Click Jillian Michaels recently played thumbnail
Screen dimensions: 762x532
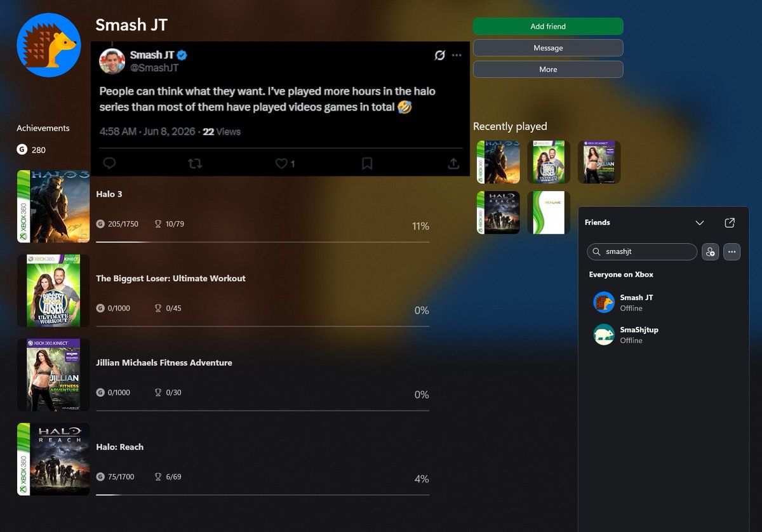coord(599,162)
